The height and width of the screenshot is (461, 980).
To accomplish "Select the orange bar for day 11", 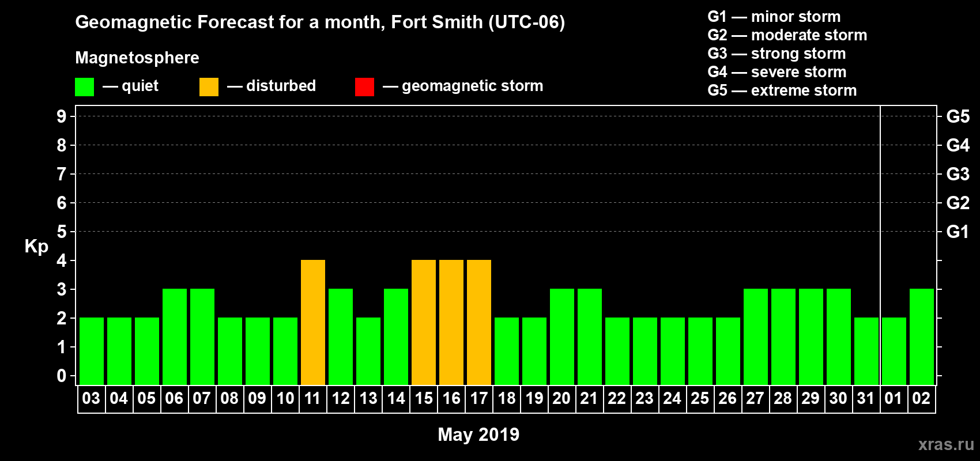I will 313,322.
